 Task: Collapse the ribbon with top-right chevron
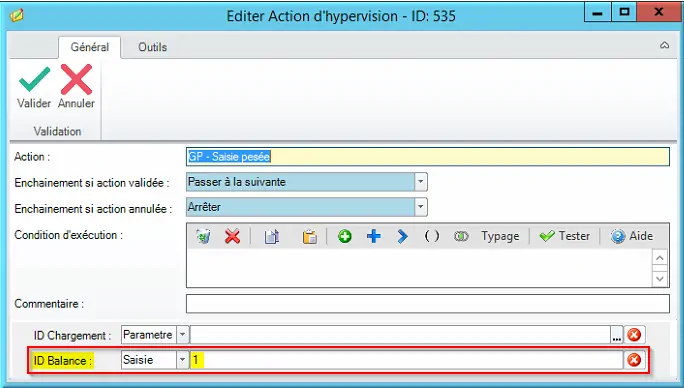[x=664, y=45]
